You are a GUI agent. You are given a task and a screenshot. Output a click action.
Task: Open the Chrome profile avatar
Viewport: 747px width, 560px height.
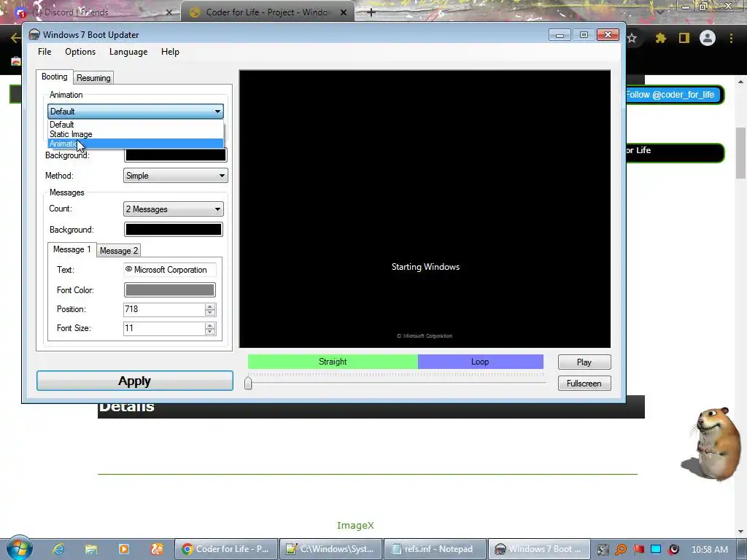pos(708,38)
